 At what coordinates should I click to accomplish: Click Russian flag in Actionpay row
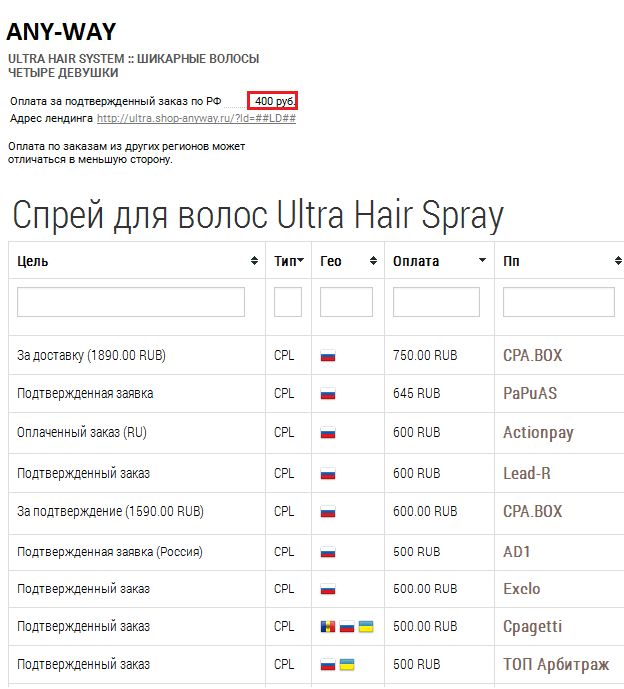point(328,433)
